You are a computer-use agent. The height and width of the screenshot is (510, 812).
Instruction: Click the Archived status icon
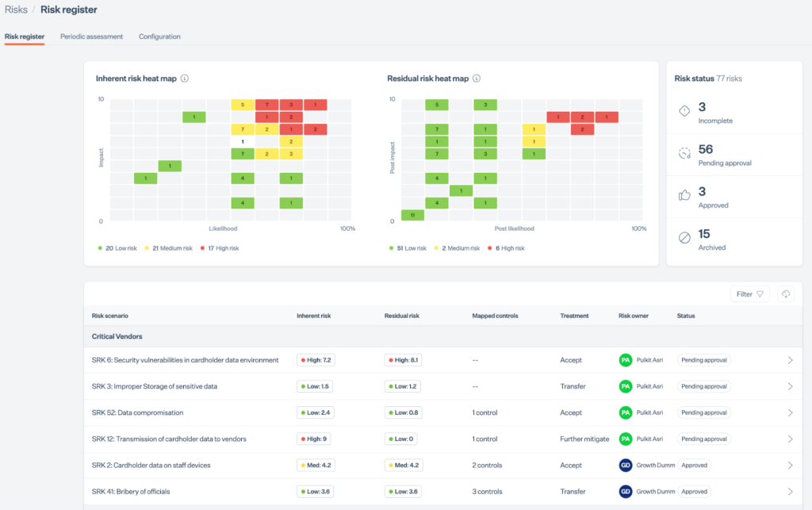click(684, 238)
